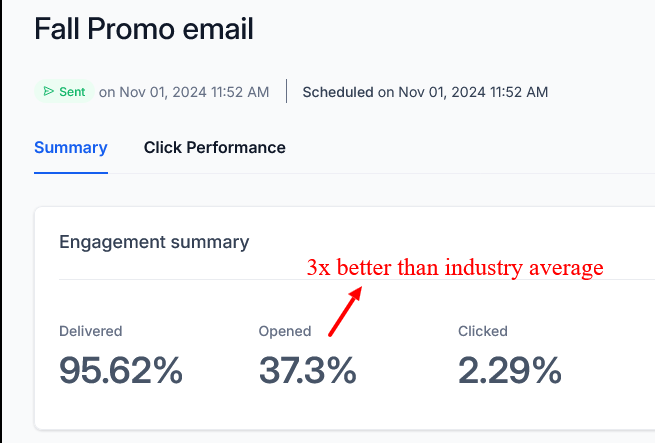Click the paper-plane icon in the Sent badge

point(48,92)
